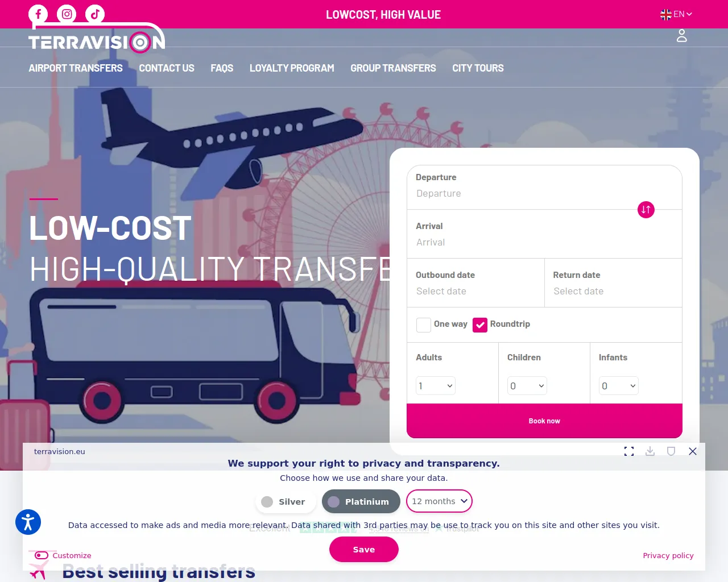Swap departure and arrival with arrows button

(x=646, y=210)
